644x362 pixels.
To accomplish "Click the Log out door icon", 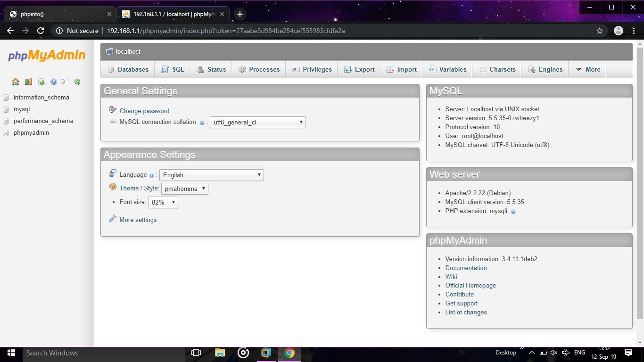I will point(28,82).
